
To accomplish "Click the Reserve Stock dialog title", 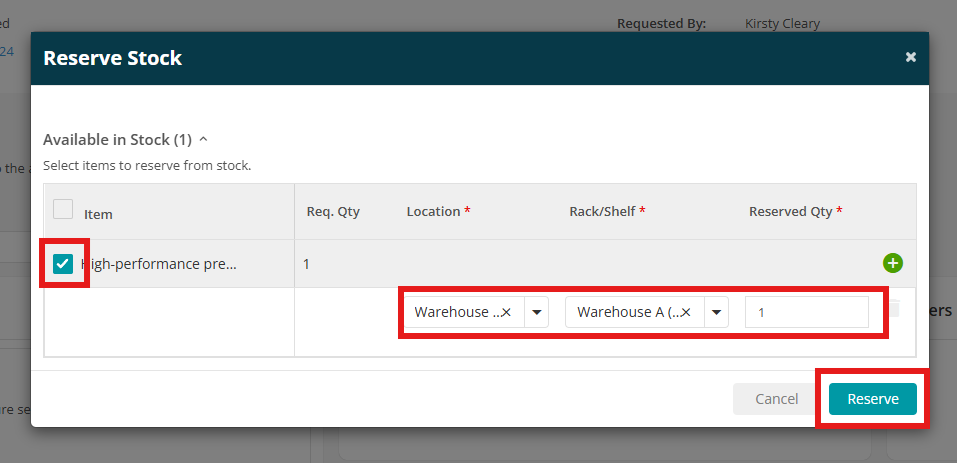I will click(112, 58).
